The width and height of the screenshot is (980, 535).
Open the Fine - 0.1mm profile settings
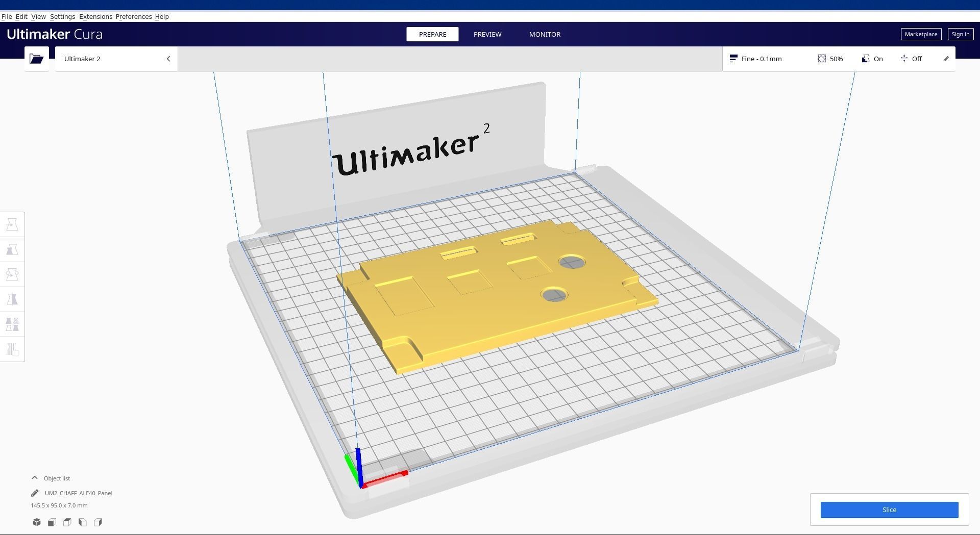tap(762, 59)
